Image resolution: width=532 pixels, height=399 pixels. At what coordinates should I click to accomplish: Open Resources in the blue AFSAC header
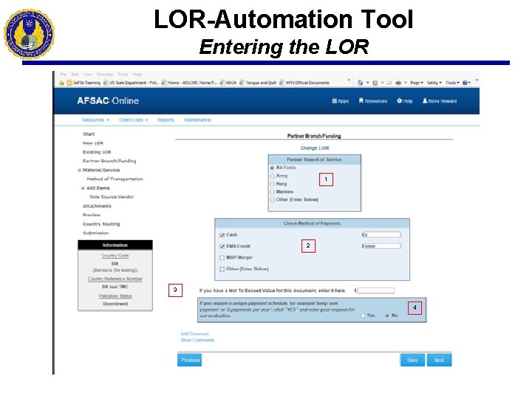[373, 100]
